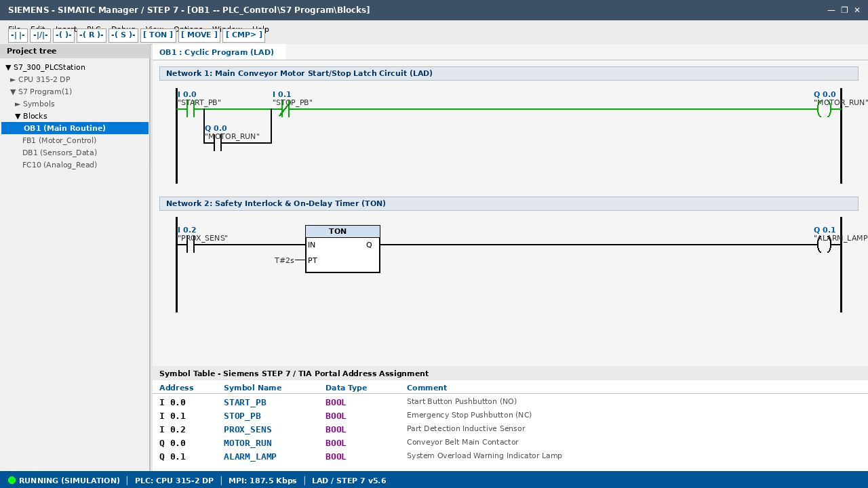
Task: Insert a Reset coil from toolbar
Action: click(x=91, y=35)
